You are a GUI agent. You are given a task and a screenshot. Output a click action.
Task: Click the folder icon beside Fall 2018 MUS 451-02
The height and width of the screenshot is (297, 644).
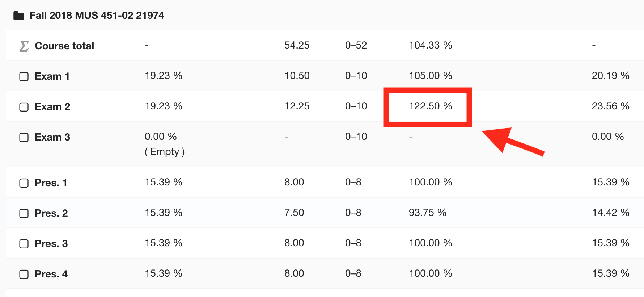pos(19,16)
